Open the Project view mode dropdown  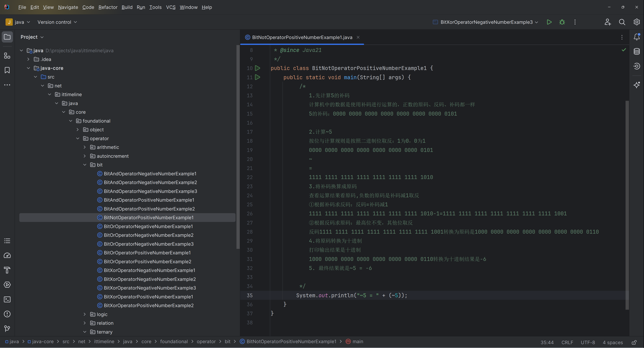32,37
